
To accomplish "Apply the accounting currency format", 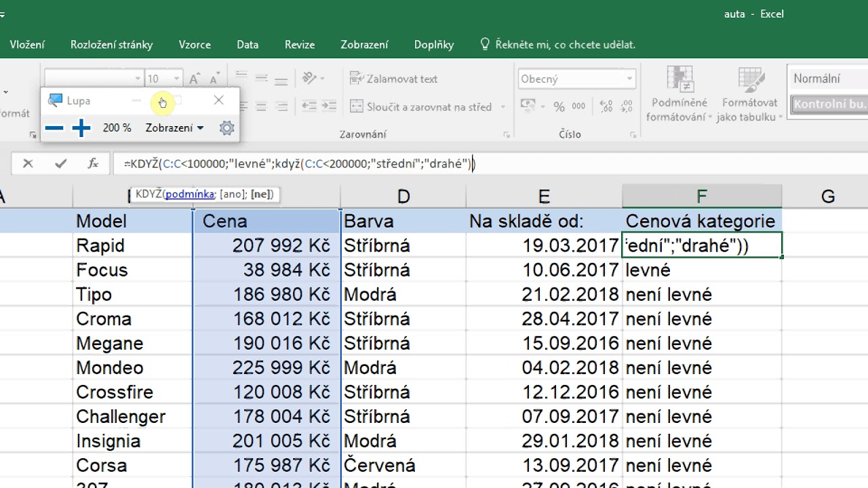I will [x=528, y=106].
